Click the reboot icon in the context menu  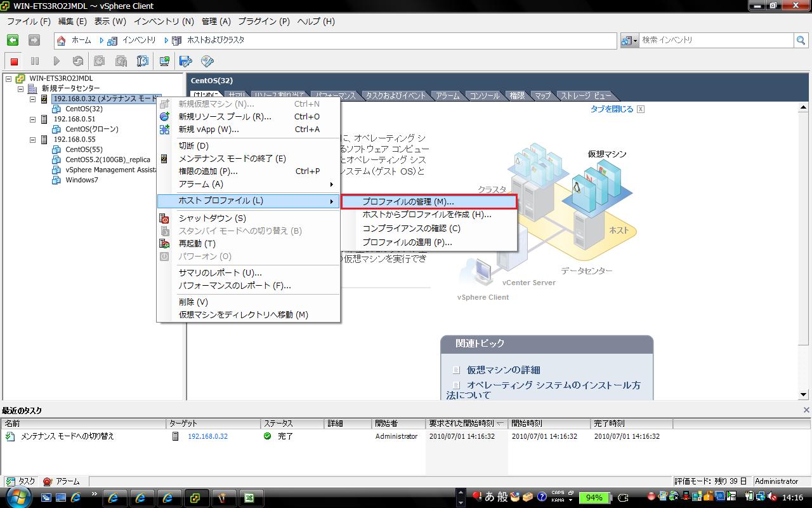coord(164,244)
